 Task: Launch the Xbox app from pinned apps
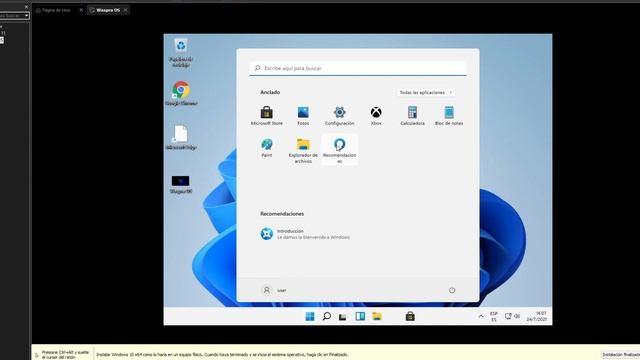point(376,116)
